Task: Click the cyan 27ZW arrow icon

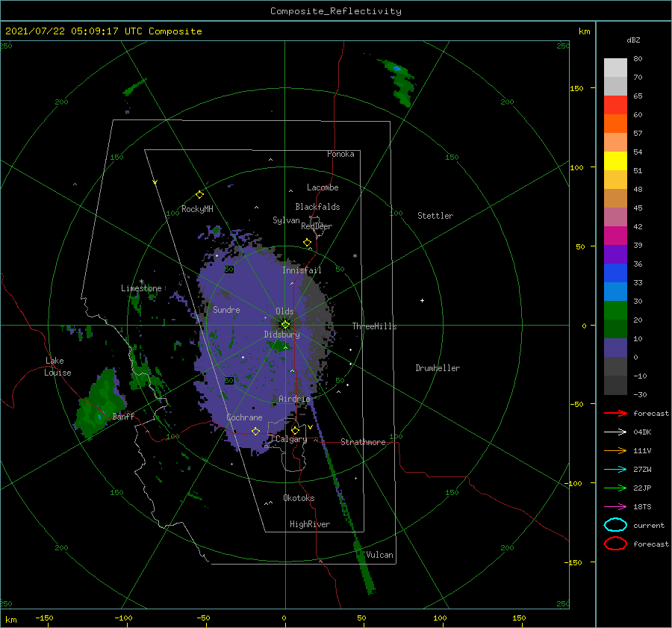Action: tap(615, 470)
